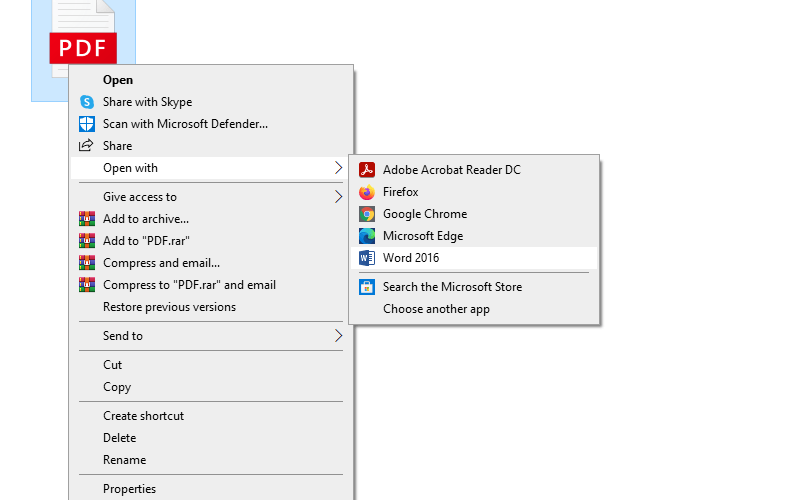The width and height of the screenshot is (796, 500).
Task: Expand the Give access to arrow
Action: [339, 197]
